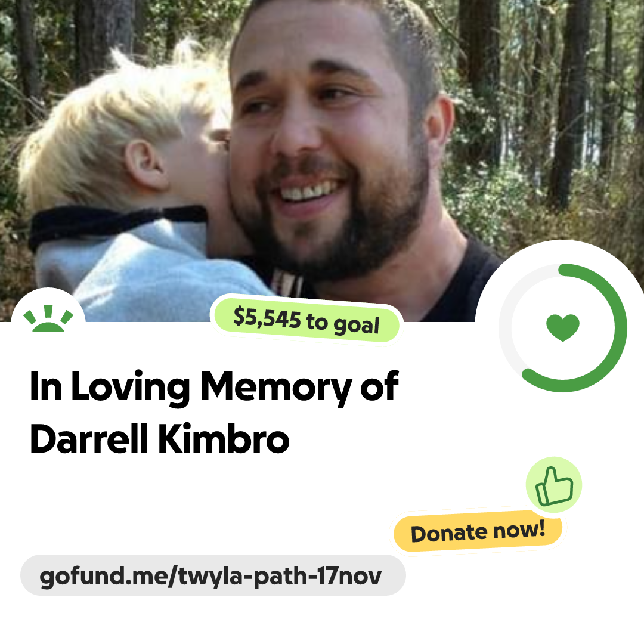Click the green heart icon

point(563,327)
